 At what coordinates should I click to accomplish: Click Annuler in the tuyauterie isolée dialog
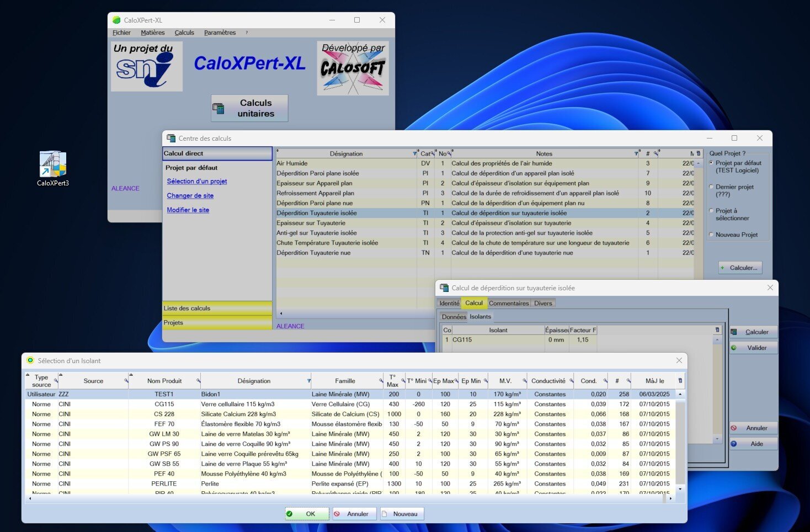coord(754,428)
